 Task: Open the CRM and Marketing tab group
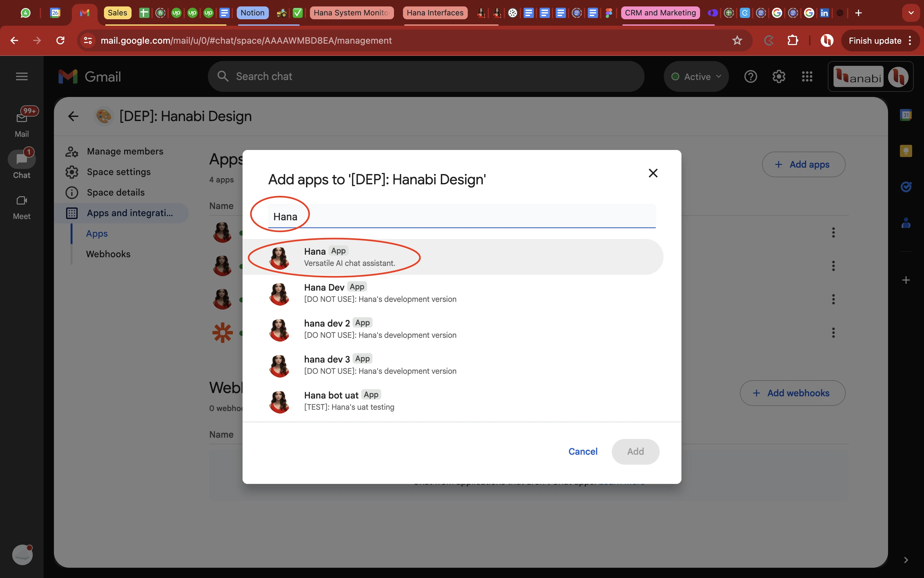click(x=660, y=13)
